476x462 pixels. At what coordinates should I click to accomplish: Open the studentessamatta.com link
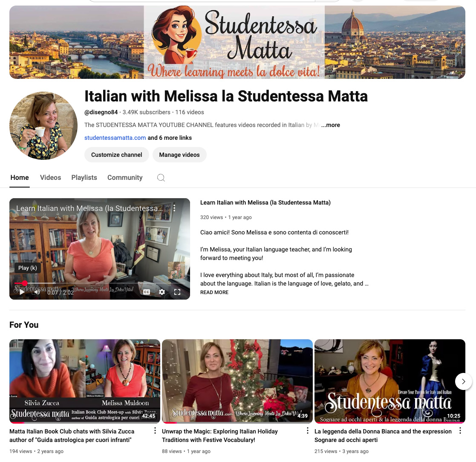pos(115,138)
